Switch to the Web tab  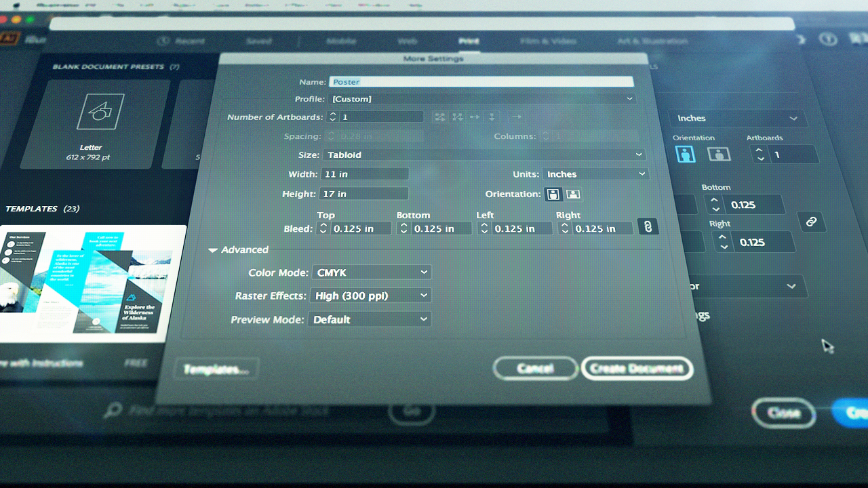[407, 41]
